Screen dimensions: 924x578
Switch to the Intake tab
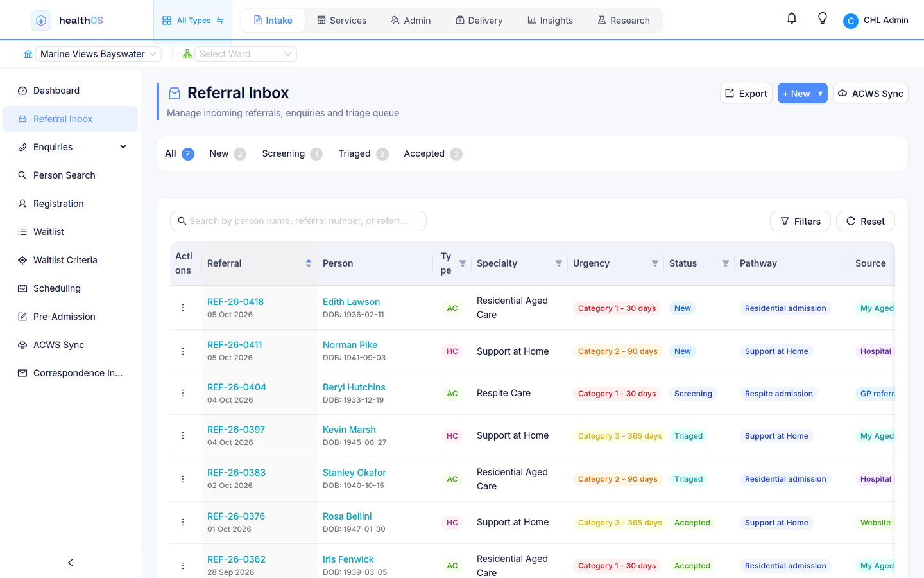coord(273,21)
